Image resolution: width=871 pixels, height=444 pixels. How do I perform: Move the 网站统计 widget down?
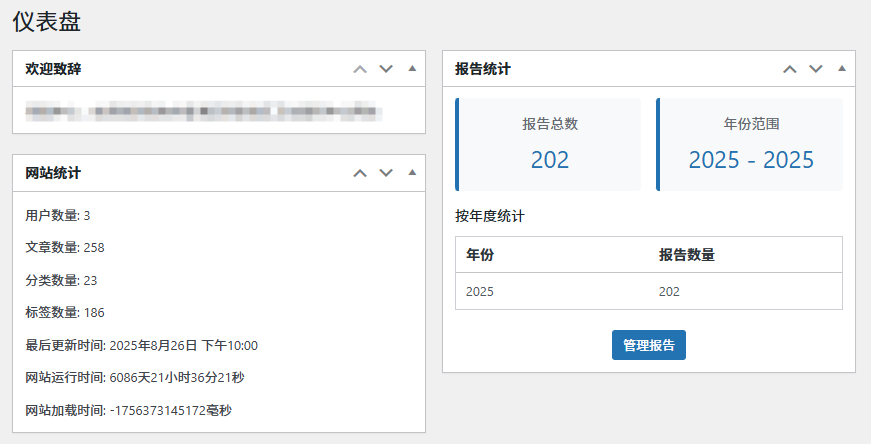pos(386,173)
